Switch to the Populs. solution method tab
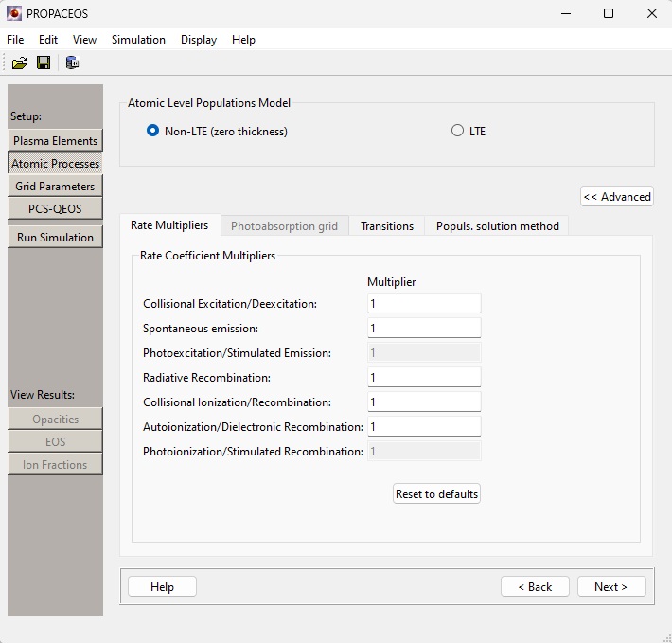The width and height of the screenshot is (672, 643). [497, 225]
